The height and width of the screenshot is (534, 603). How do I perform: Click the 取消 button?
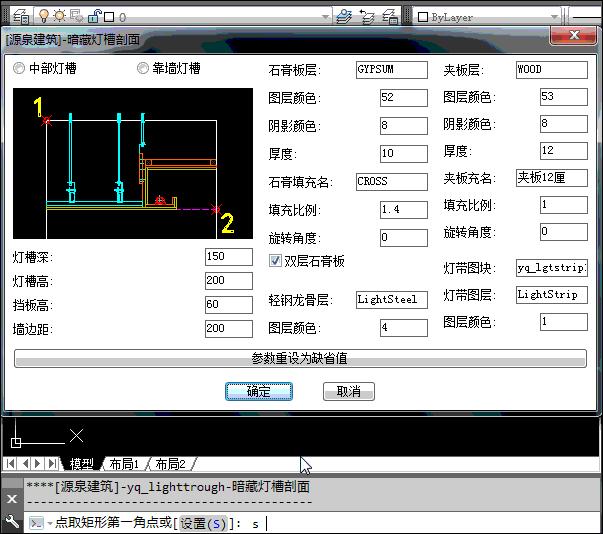click(348, 391)
